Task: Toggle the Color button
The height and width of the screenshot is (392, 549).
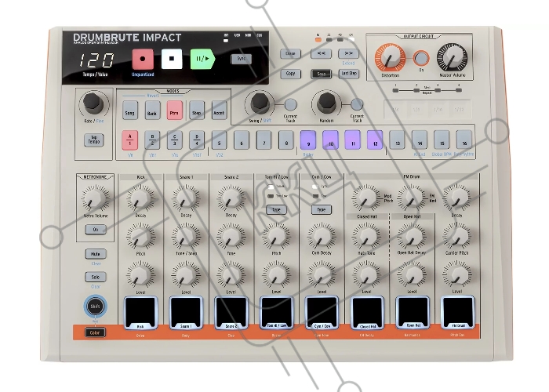Action: coord(95,332)
